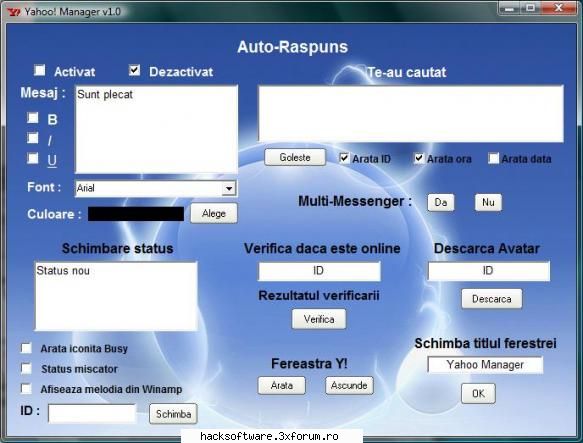Screen dimensions: 583x443
Task: Click the bottom-left ID input field
Action: coord(92,413)
